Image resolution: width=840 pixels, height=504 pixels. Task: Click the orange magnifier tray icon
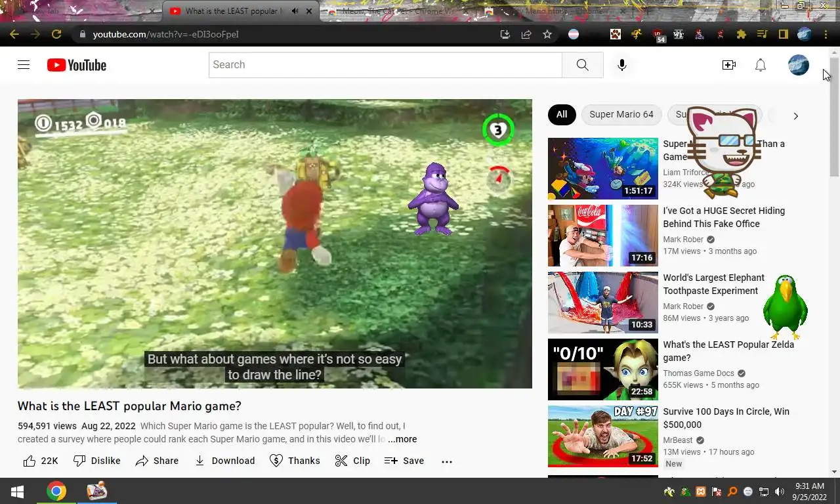732,492
